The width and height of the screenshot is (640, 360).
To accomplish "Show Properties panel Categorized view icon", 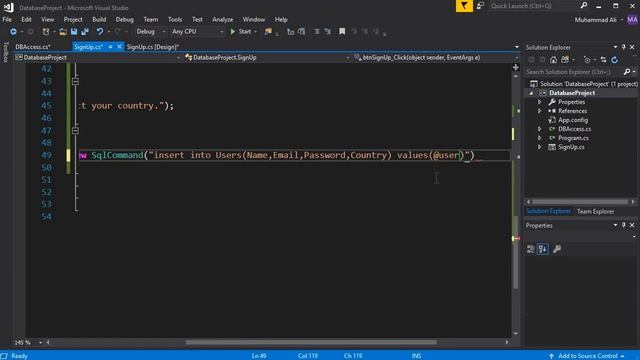I will click(x=531, y=249).
